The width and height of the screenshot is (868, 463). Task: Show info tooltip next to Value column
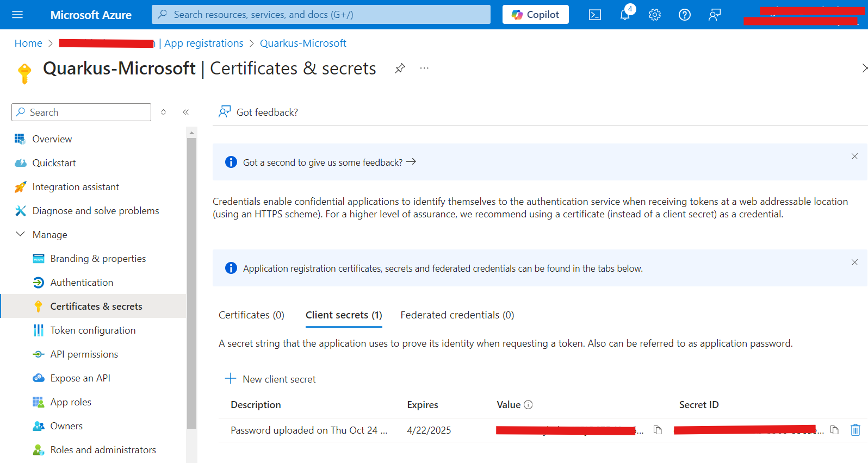[x=528, y=405]
